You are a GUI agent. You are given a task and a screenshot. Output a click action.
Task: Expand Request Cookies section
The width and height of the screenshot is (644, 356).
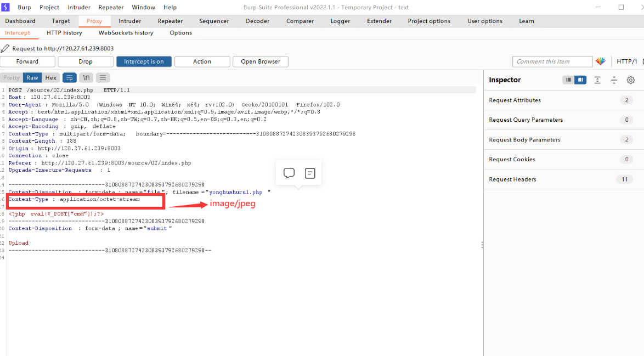563,159
